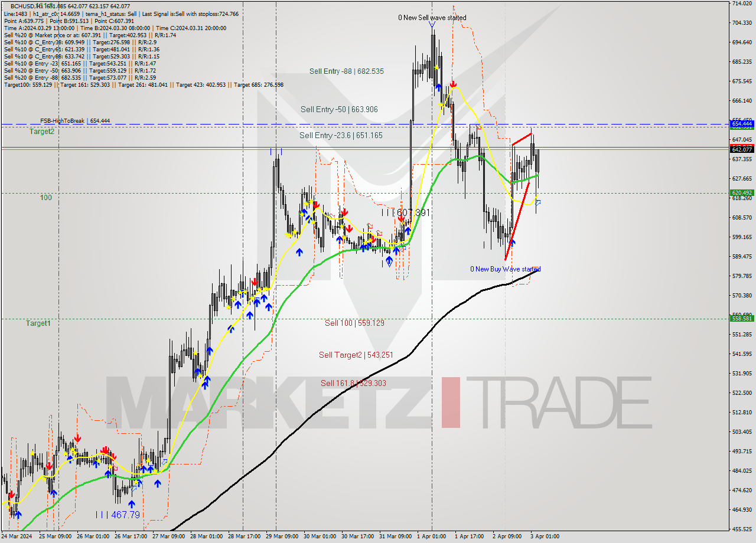Click the 'I I I 607.391' price marker
Viewport: 756px width, 543px height.
coord(405,212)
